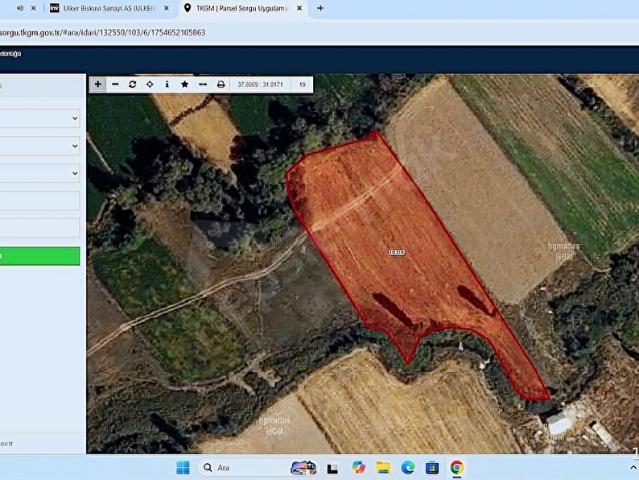Expand the first dropdown in the search panel
This screenshot has height=480, width=639.
pyautogui.click(x=40, y=118)
